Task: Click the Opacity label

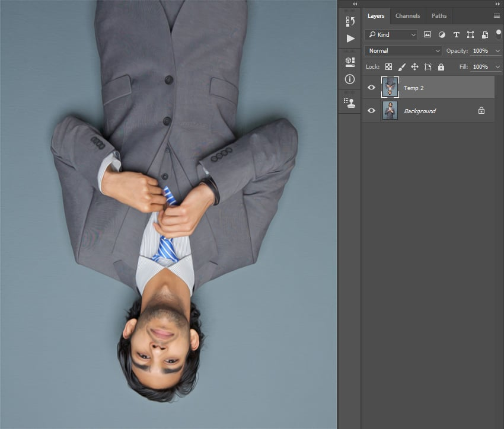Action: coord(457,51)
